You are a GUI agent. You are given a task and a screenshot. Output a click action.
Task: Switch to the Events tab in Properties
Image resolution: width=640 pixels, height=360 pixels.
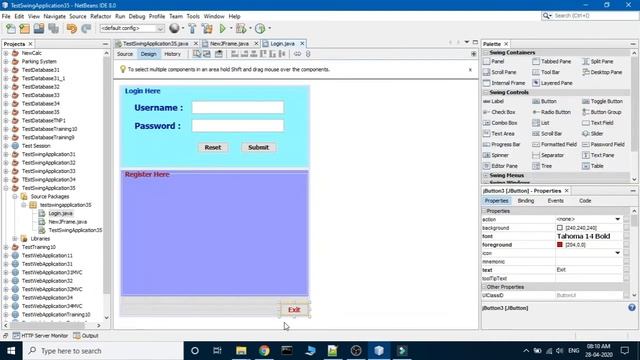point(556,201)
